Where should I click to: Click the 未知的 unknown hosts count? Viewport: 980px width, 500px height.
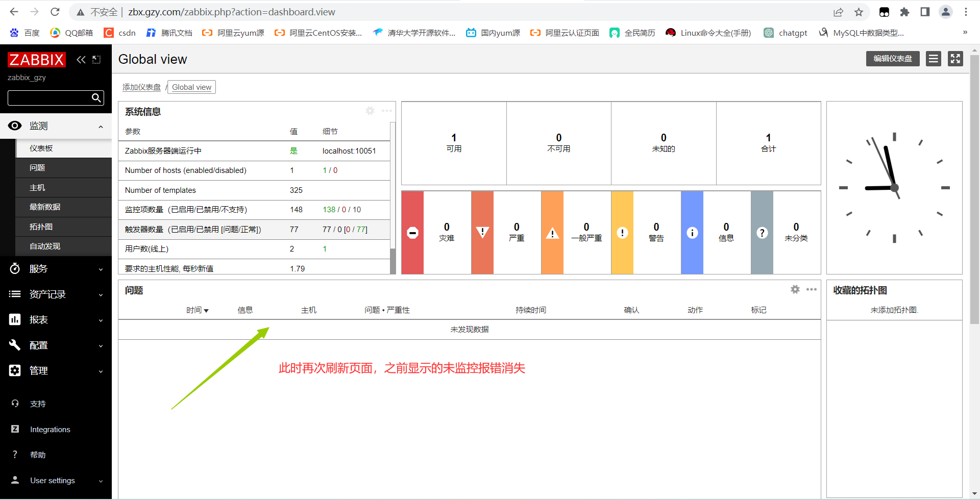coord(664,143)
